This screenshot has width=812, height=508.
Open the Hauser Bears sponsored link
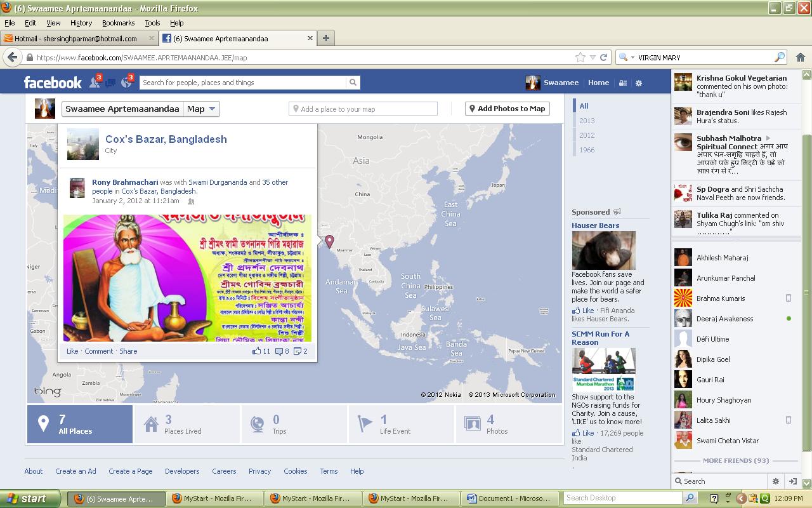[596, 225]
